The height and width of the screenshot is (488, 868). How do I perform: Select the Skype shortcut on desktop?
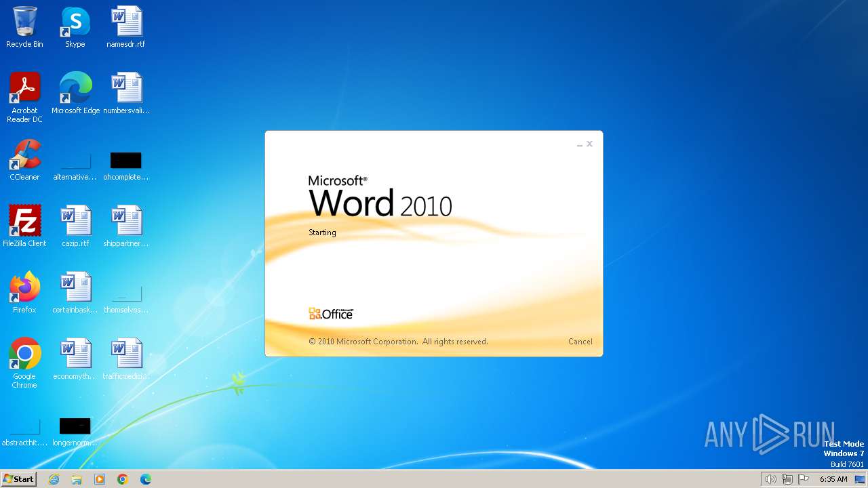[x=75, y=27]
